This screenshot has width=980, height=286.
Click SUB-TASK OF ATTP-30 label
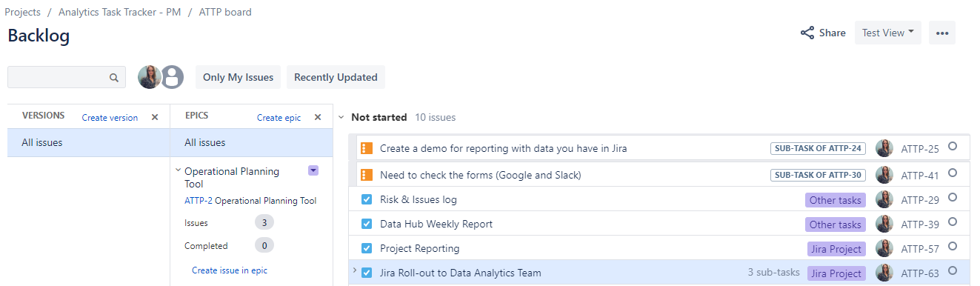pos(818,176)
